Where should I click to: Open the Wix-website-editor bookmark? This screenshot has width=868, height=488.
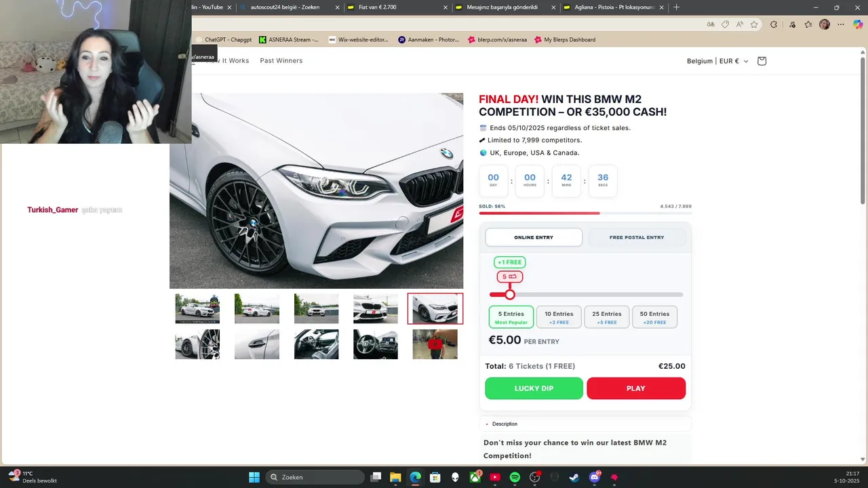(359, 40)
